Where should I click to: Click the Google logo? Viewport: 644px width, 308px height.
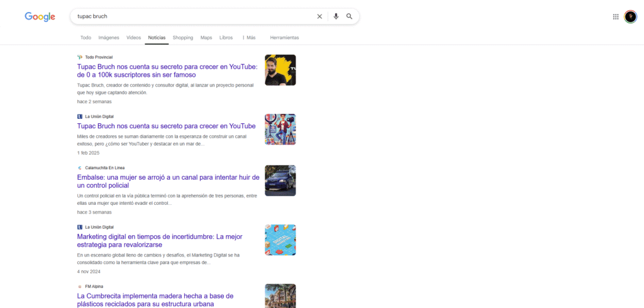(40, 16)
